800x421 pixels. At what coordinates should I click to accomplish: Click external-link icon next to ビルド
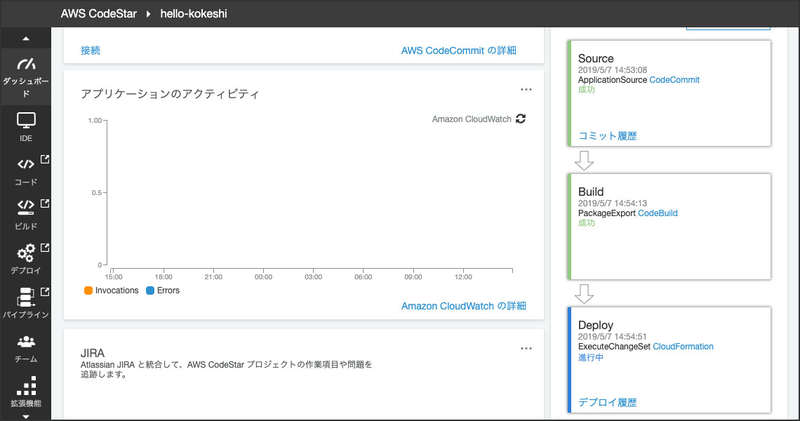click(45, 203)
